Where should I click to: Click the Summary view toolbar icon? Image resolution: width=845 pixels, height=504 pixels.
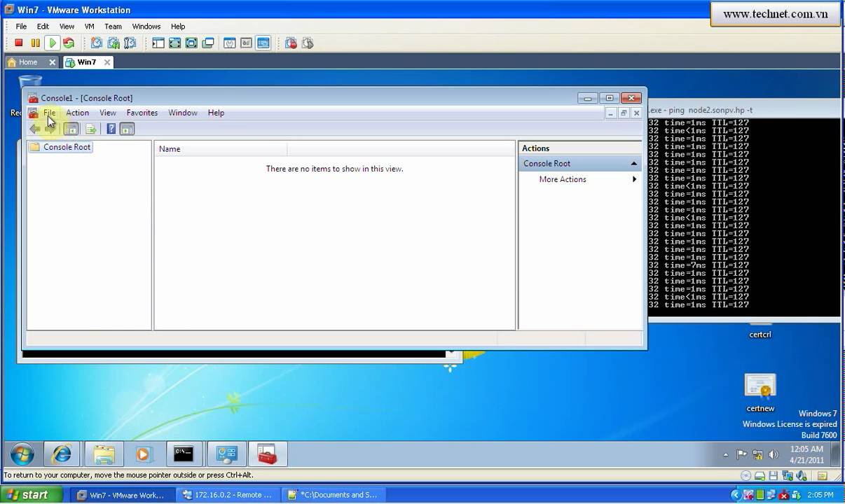click(x=230, y=43)
